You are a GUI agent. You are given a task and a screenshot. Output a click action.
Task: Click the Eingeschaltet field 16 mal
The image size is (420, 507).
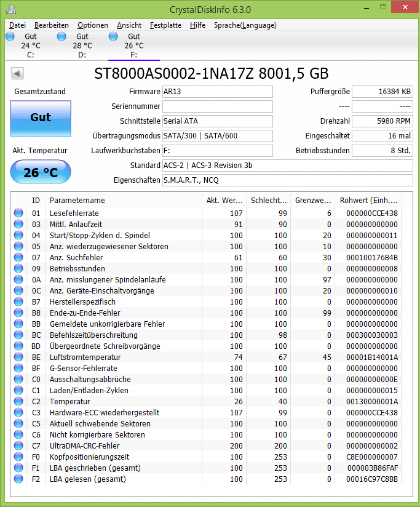(x=382, y=136)
